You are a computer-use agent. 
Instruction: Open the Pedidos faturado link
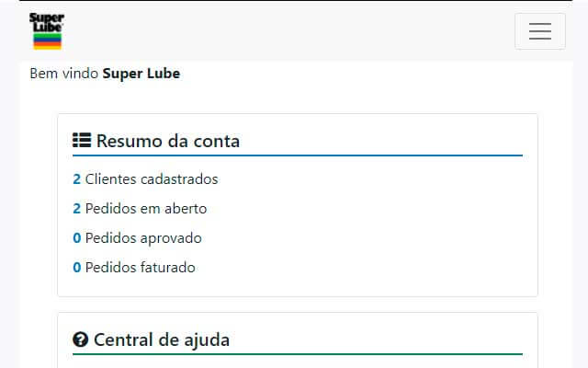[x=141, y=268]
